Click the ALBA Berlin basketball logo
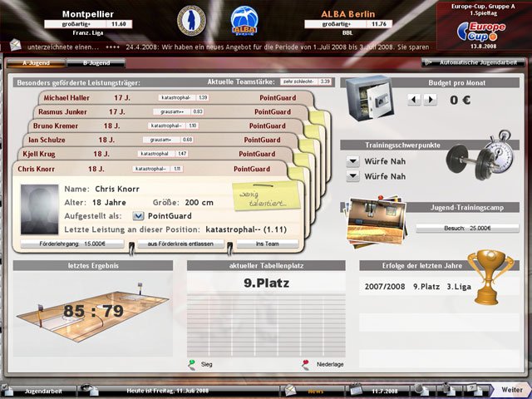Screen dimensions: 532x399 click(244, 20)
